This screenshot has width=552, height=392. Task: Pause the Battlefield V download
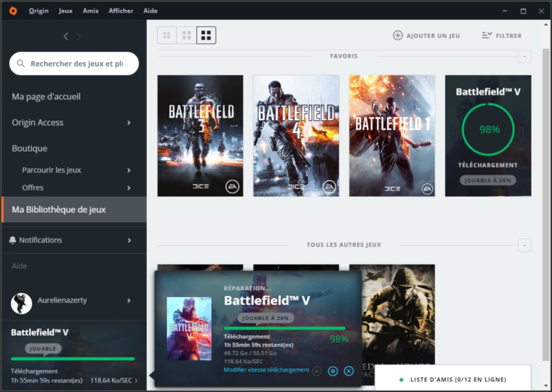pos(333,371)
